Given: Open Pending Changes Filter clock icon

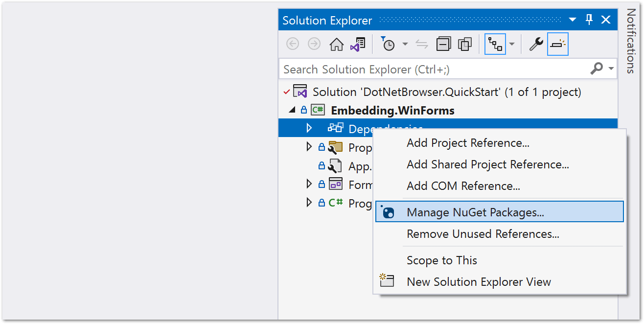Looking at the screenshot, I should [388, 44].
